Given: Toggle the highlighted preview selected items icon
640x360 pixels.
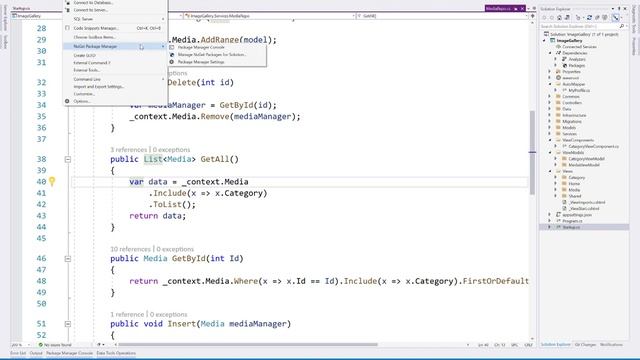Looking at the screenshot, I should point(615,18).
